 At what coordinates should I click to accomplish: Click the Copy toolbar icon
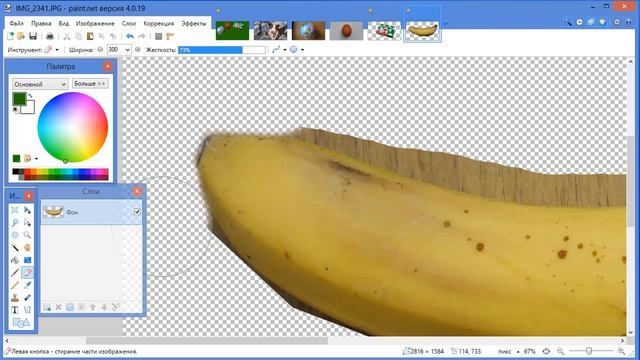(78, 36)
